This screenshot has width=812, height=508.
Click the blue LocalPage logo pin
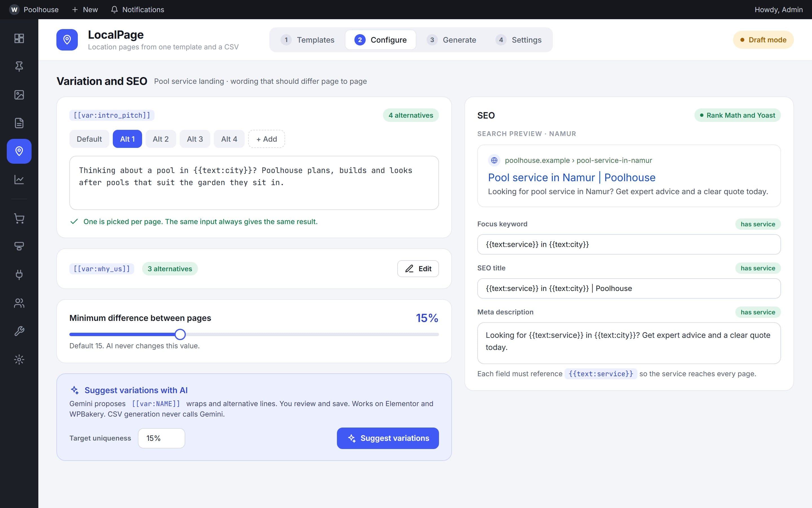click(67, 40)
